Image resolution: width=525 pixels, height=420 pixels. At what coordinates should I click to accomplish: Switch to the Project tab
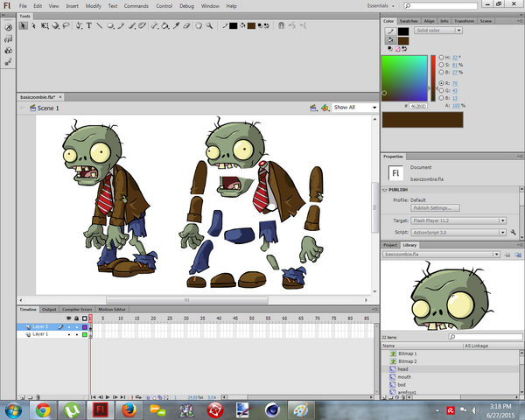[390, 245]
